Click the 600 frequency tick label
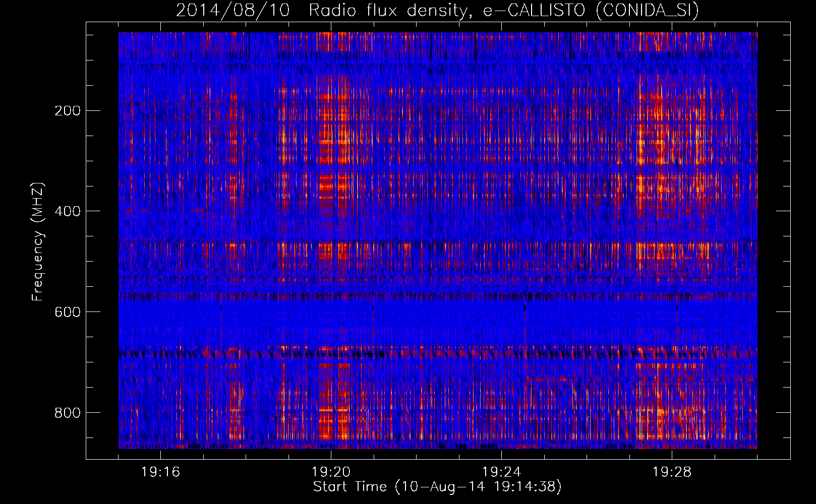This screenshot has height=504, width=816. pos(67,312)
